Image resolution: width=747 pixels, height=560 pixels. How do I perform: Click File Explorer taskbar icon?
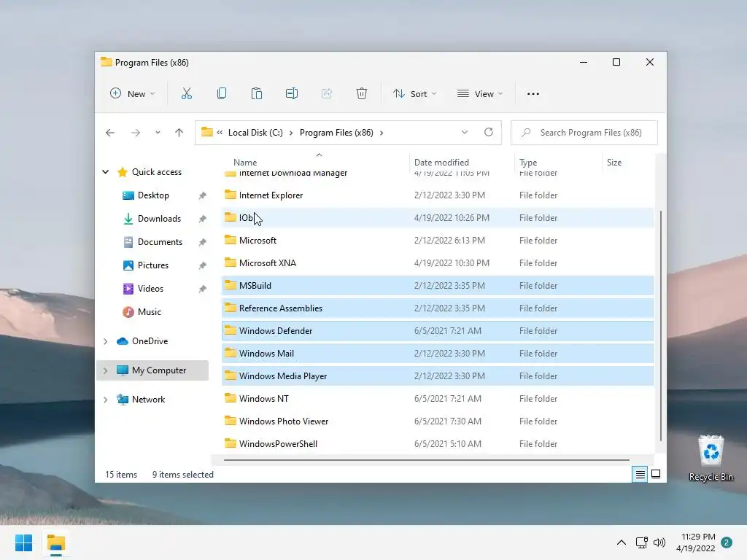point(55,542)
